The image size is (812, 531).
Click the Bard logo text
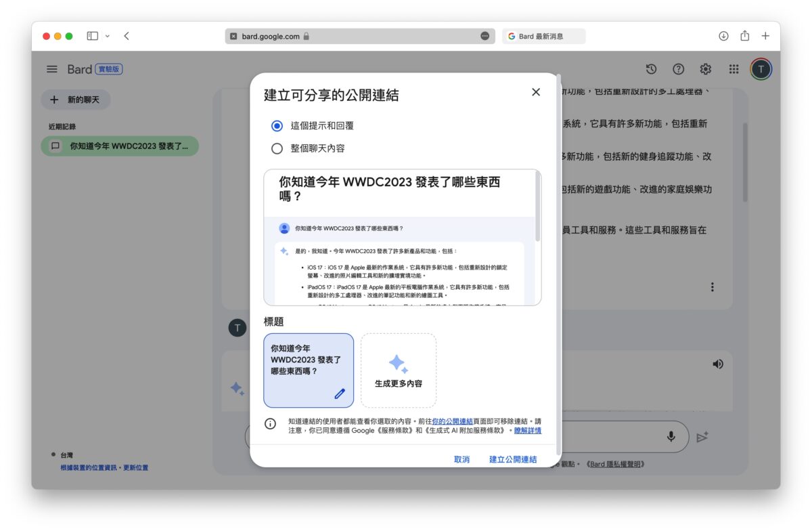point(79,69)
